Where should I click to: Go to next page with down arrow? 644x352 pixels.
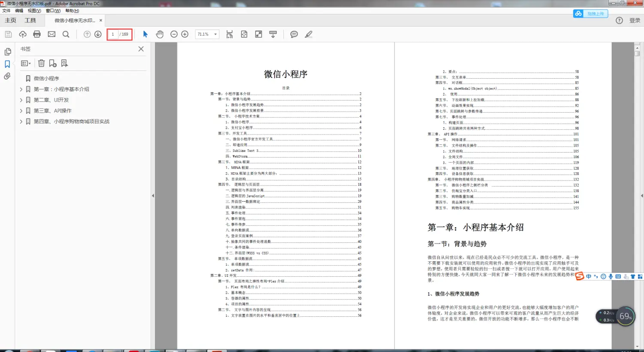(x=98, y=34)
